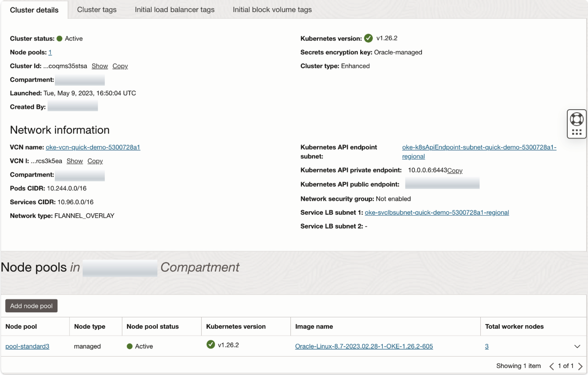Click the green status dot beside pool-standard3 Active
588x375 pixels.
(129, 346)
